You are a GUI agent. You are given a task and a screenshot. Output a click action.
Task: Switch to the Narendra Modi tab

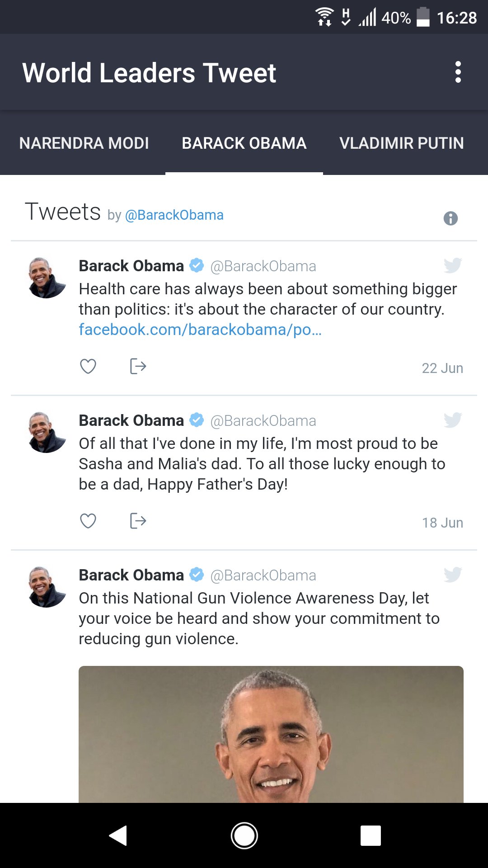click(84, 143)
